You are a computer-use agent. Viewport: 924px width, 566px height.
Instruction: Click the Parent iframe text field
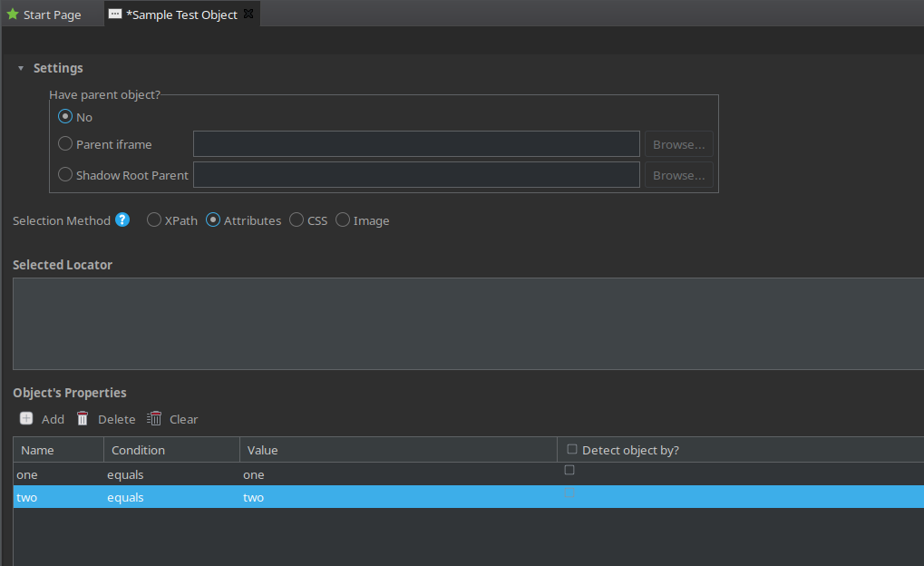(x=416, y=144)
